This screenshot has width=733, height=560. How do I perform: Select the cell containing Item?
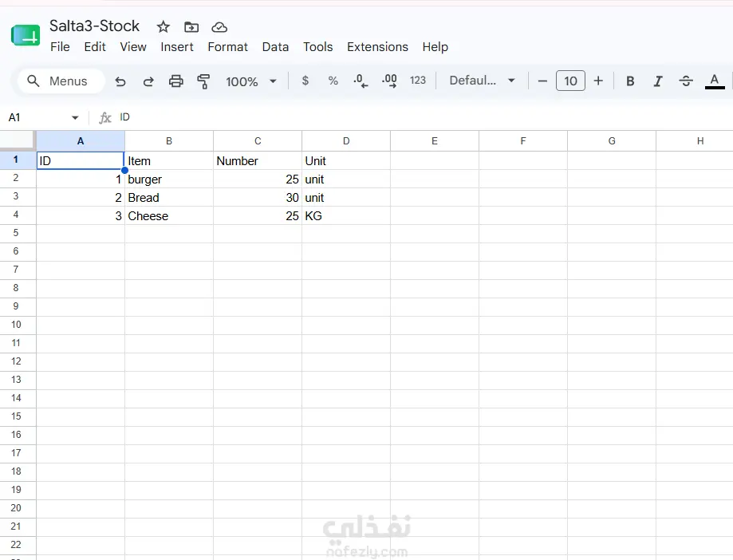tap(169, 161)
